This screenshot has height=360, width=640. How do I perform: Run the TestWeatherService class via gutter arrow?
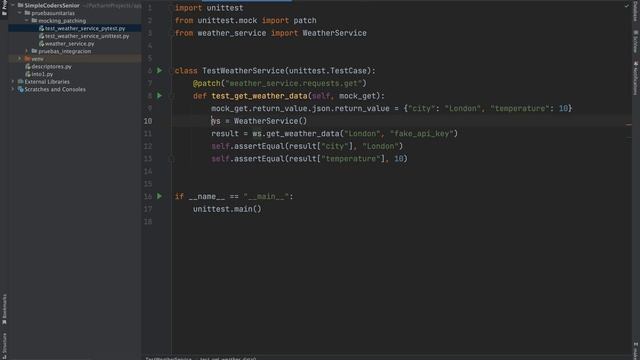coord(160,71)
